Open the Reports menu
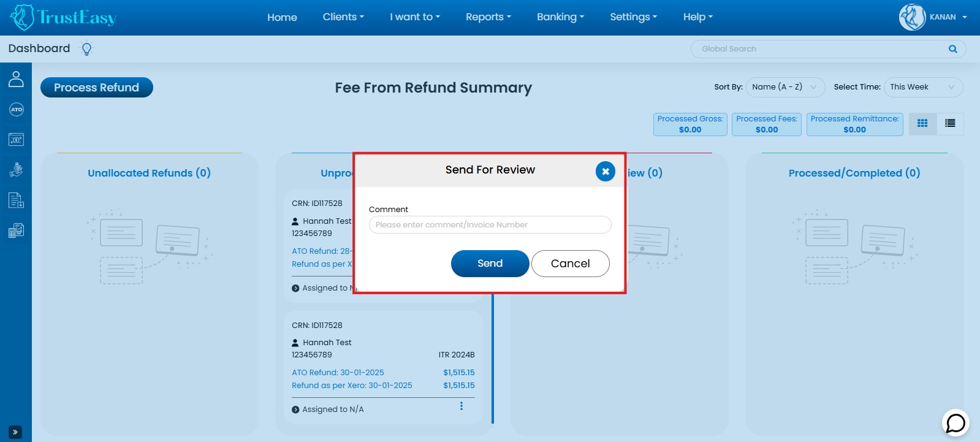 click(x=488, y=17)
